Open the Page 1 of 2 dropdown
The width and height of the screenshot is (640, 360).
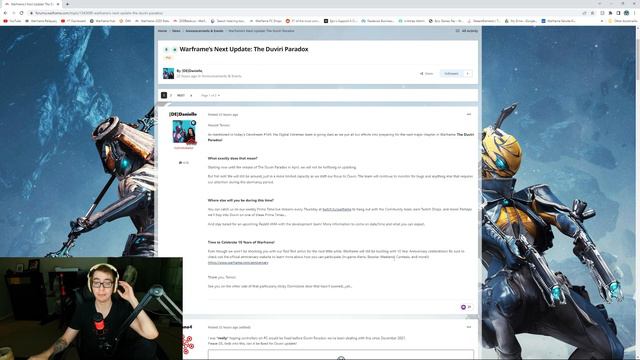click(x=210, y=95)
